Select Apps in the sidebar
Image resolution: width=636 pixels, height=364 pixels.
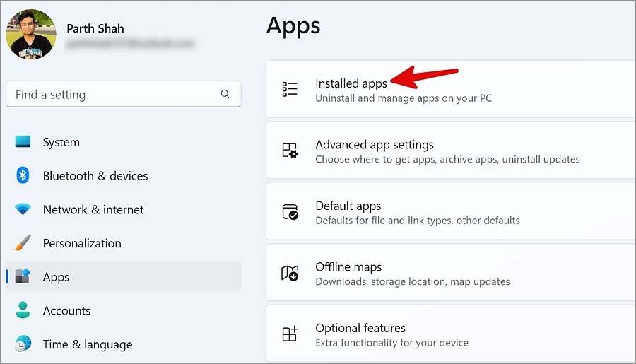tap(56, 277)
